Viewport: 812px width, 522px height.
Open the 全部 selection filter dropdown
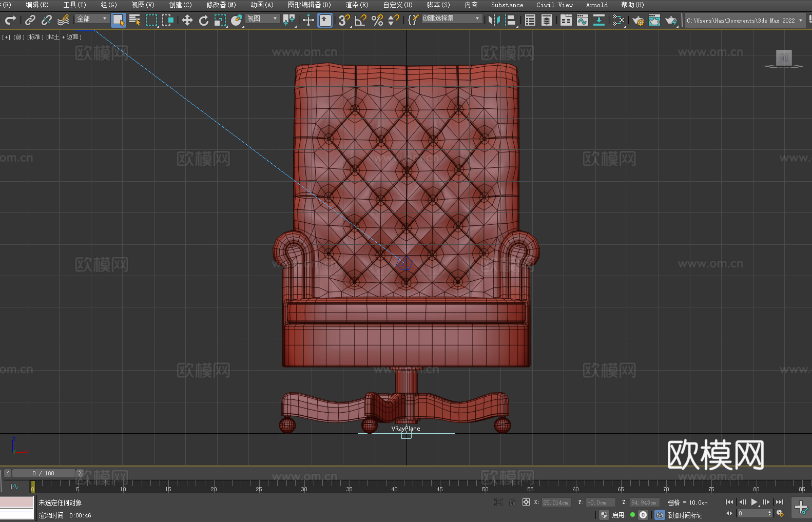(92, 19)
